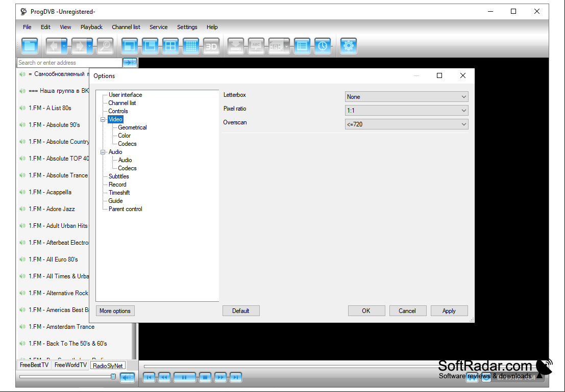Viewport: 565px width, 392px height.
Task: Click the blue overlapping-windows view mode icon
Action: pos(130,46)
